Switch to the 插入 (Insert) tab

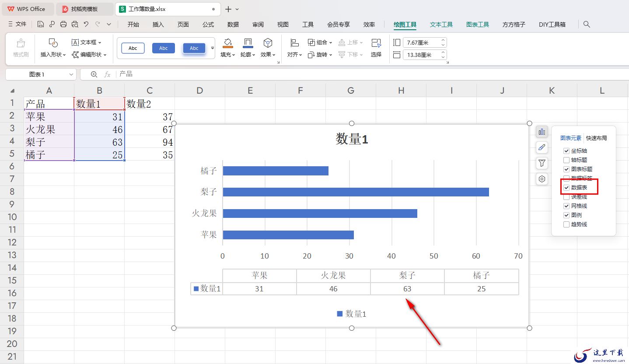coord(158,24)
